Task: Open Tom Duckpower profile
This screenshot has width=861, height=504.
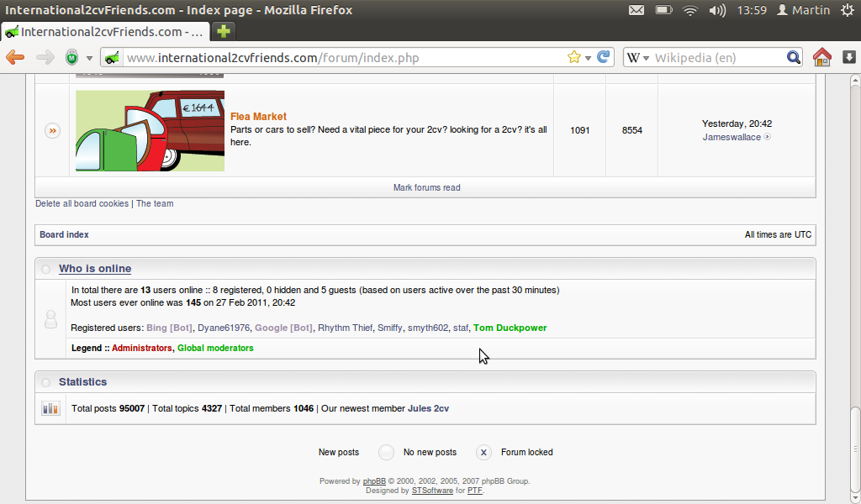Action: coord(510,328)
